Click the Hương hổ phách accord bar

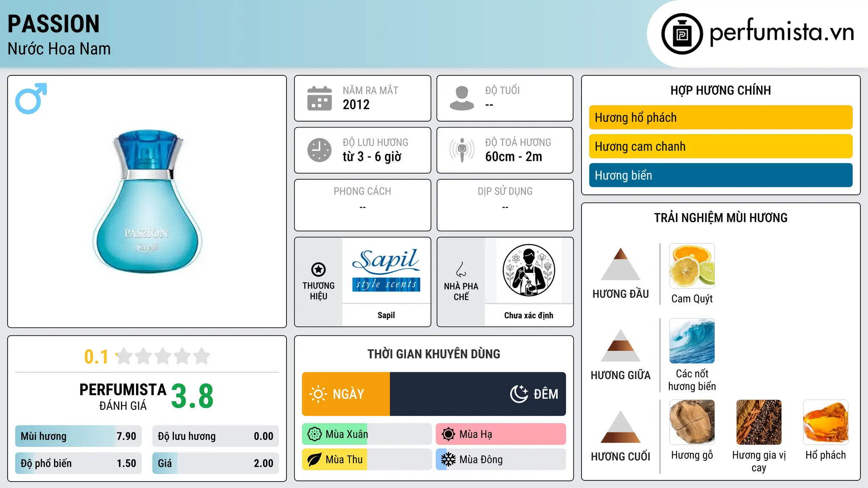pos(721,117)
